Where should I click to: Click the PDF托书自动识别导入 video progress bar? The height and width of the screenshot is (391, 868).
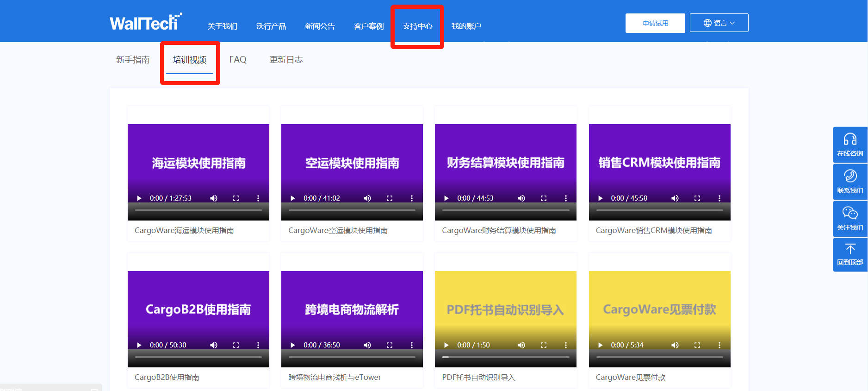pyautogui.click(x=505, y=357)
